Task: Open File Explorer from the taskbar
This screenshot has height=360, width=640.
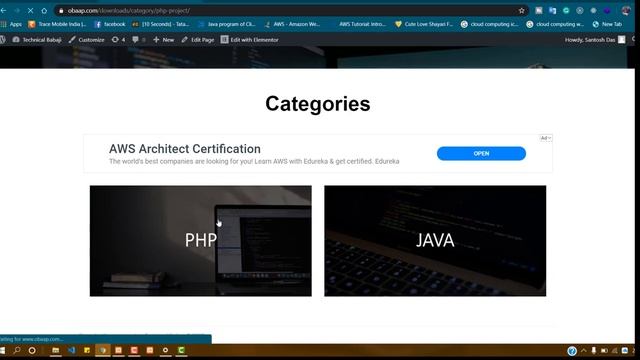Action: [56, 350]
